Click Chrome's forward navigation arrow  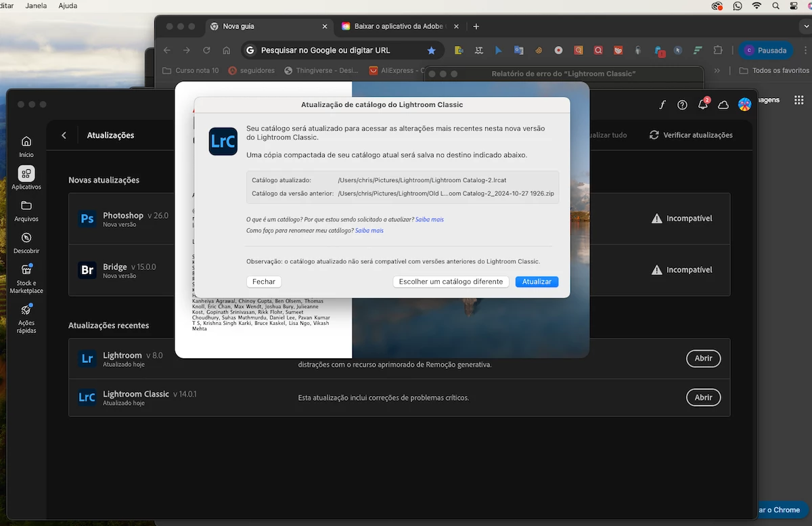point(187,50)
